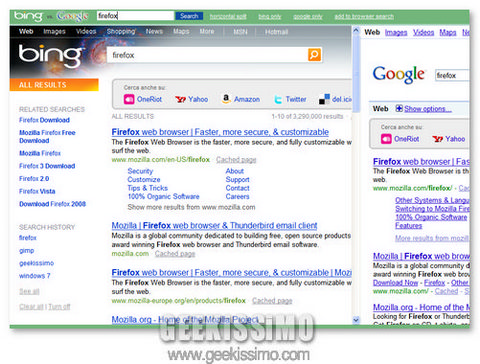
Task: Click the MSN link in Bing header
Action: 240,32
